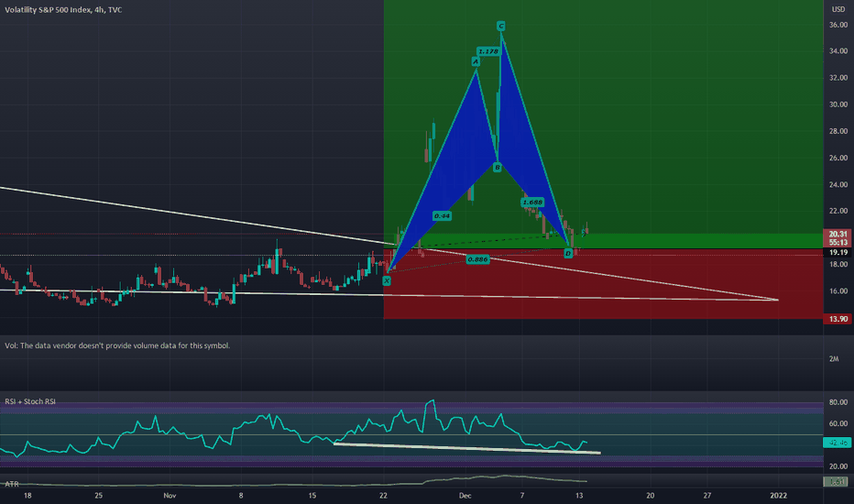The width and height of the screenshot is (854, 504).
Task: Click the USD currency label
Action: coord(838,9)
